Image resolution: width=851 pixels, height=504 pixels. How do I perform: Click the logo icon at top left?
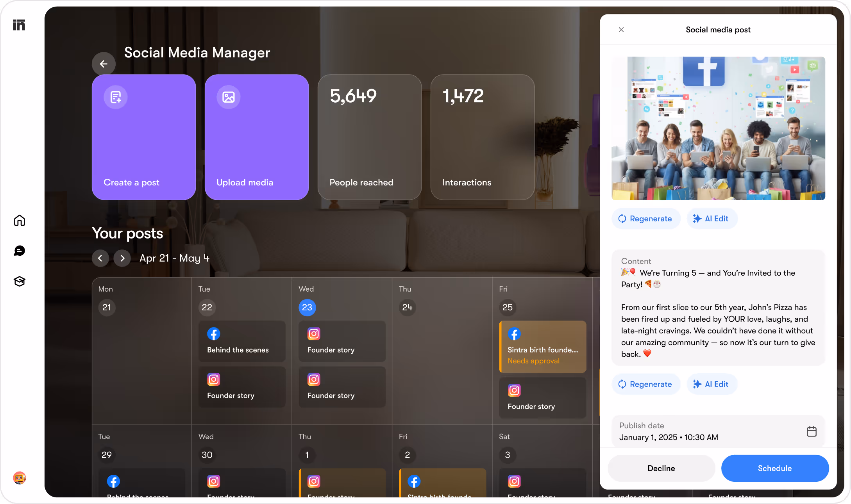pyautogui.click(x=19, y=25)
